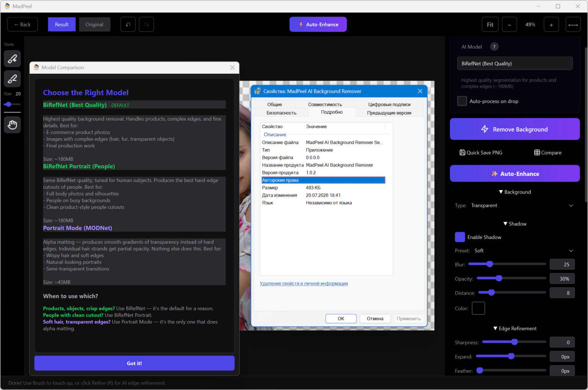Select the restore brush tool
Viewport: 588px width, 390px height.
12,59
